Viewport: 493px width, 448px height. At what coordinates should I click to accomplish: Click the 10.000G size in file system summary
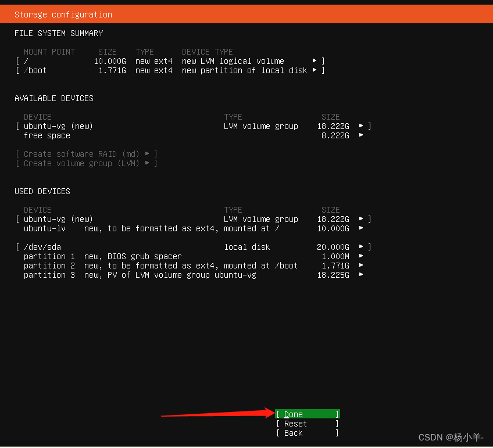110,61
